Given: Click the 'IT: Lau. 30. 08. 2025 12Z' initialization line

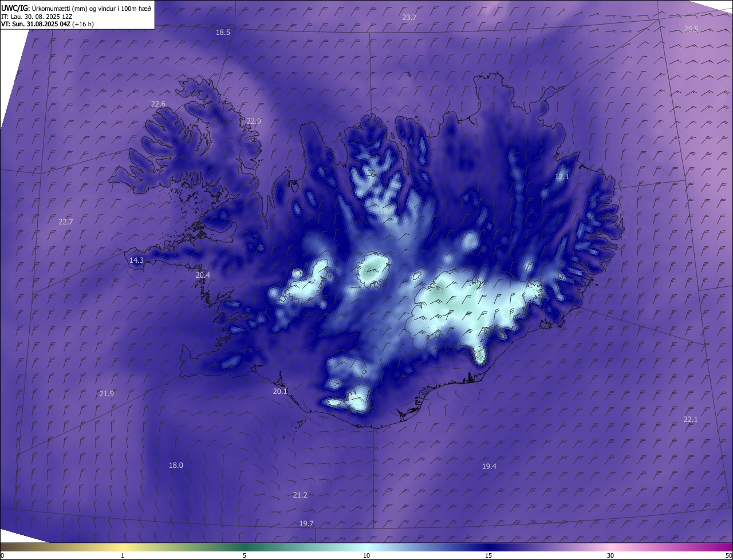Looking at the screenshot, I should click(x=37, y=17).
